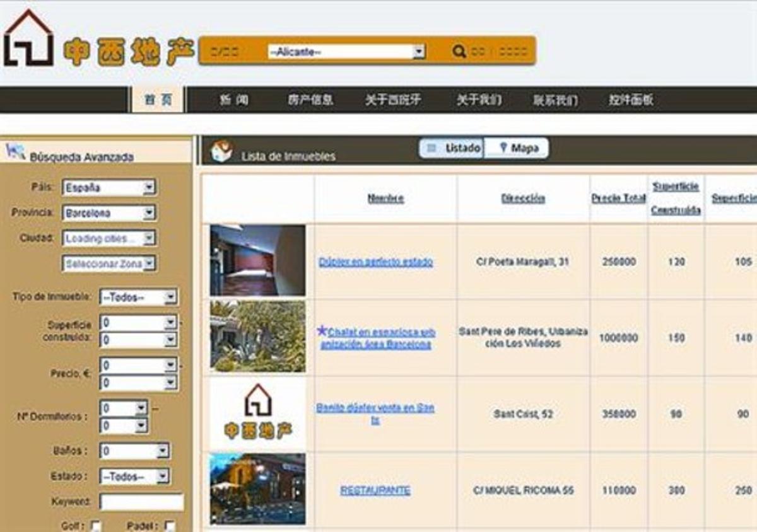757x532 pixels.
Task: Click address Sant Crist, 52
Action: 523,414
